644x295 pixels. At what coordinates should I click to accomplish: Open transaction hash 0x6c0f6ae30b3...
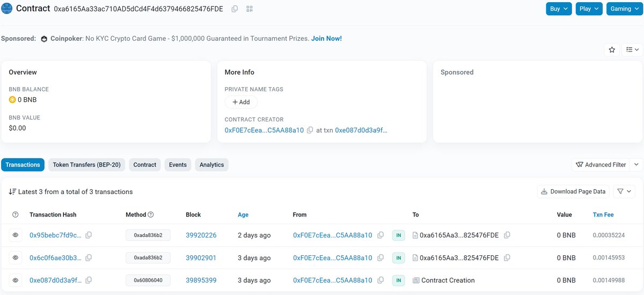[56, 258]
